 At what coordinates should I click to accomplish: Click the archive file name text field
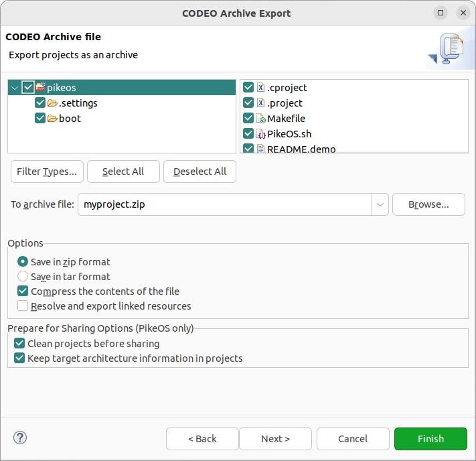click(x=224, y=204)
